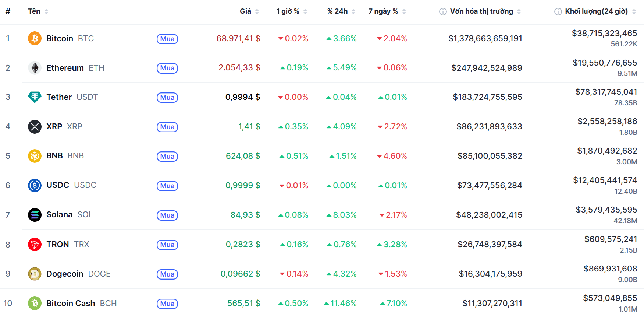Screen dimensions: 644x319
Task: Click Bitcoin volume $38,715,323,465
Action: (x=604, y=33)
